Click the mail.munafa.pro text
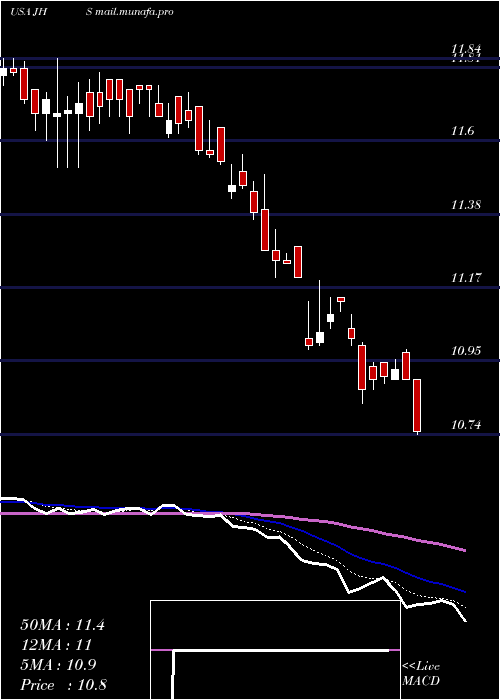The height and width of the screenshot is (700, 500). [133, 12]
